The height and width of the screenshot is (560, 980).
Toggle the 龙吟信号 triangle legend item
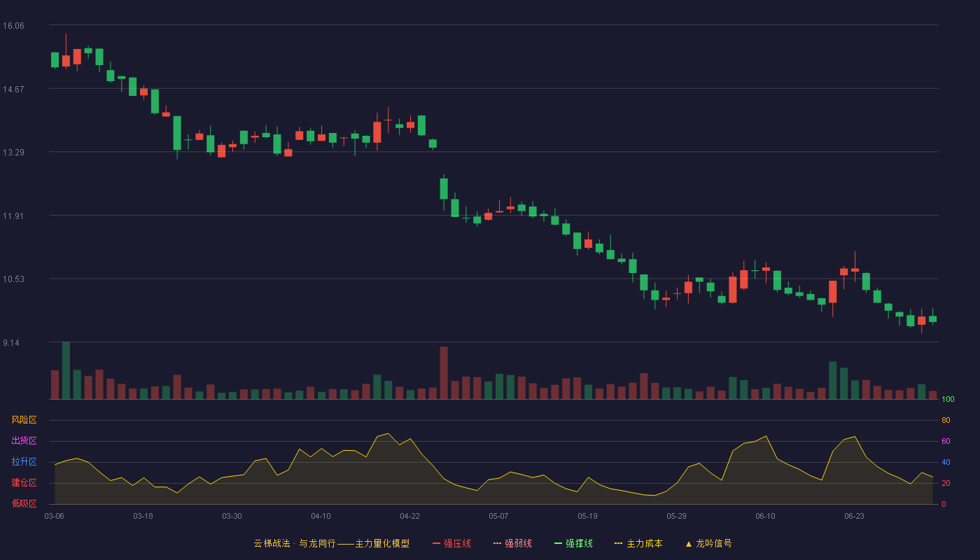pos(708,543)
